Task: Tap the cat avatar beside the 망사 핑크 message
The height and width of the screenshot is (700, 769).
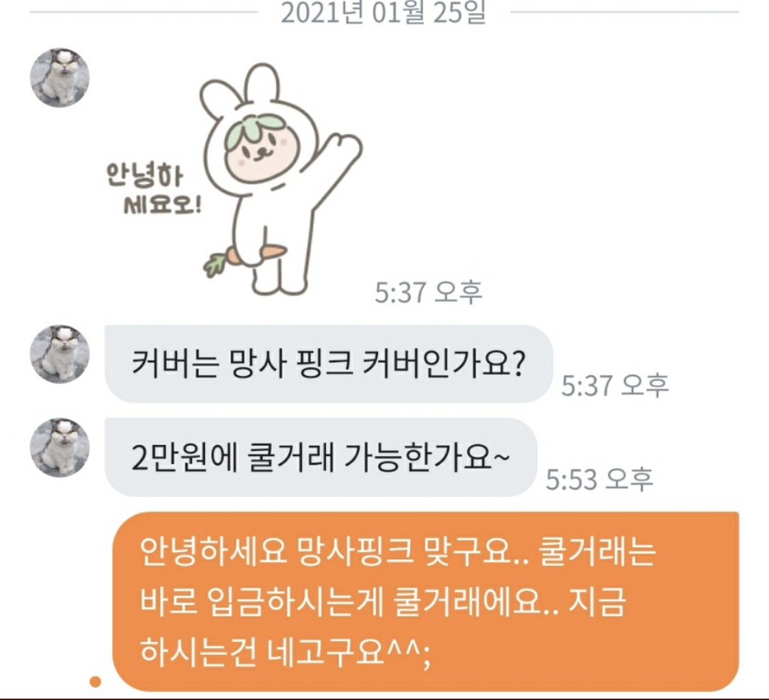Action: [60, 353]
